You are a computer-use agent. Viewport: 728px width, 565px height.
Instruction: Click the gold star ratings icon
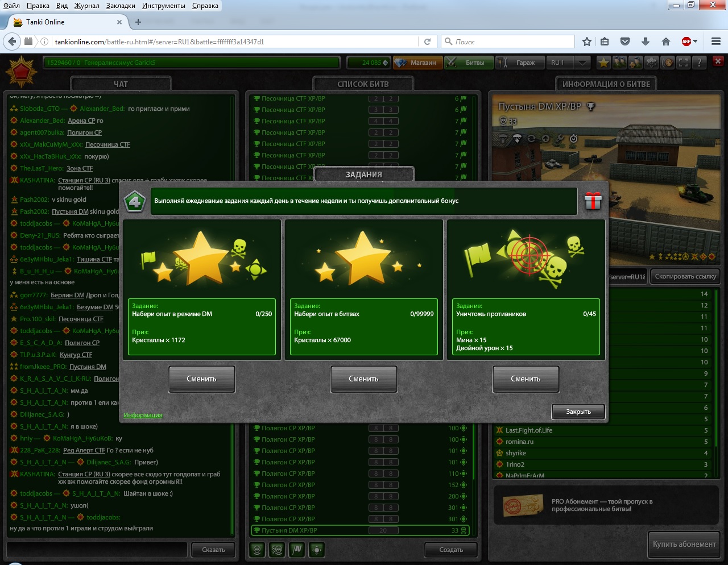click(604, 63)
